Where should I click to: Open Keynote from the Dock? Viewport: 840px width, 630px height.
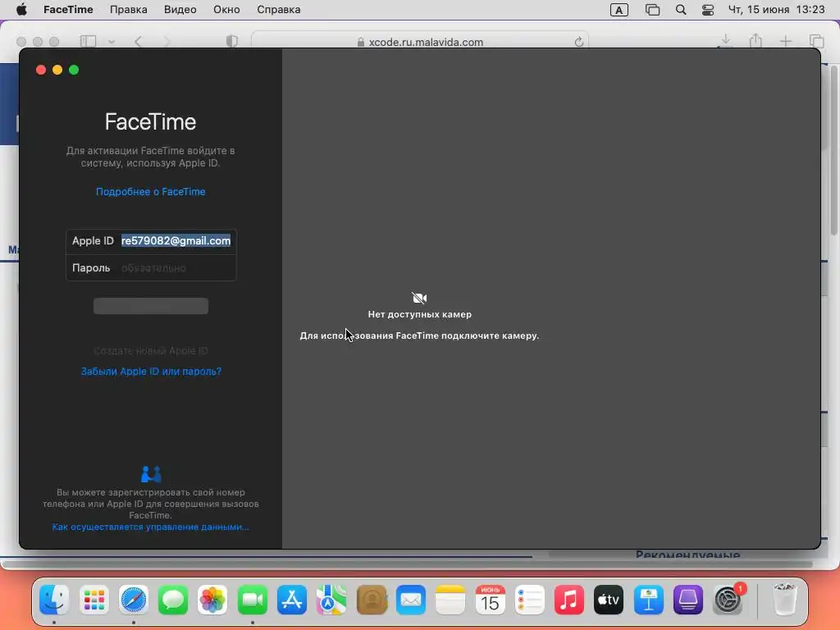648,600
